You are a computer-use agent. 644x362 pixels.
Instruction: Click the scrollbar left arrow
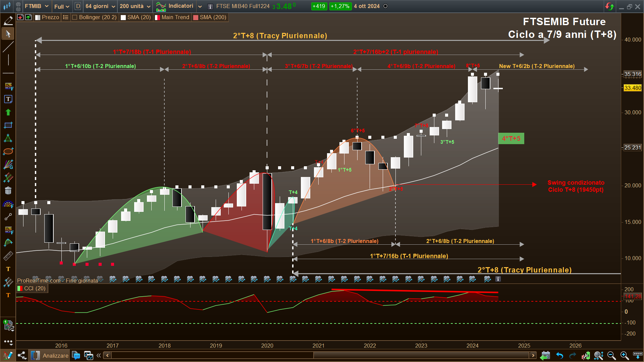107,355
